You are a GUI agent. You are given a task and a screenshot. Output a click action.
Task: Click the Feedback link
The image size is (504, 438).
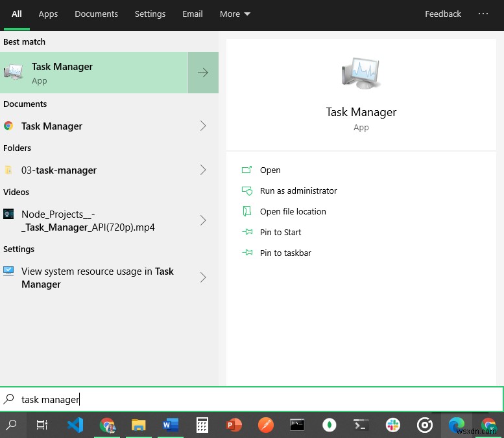point(442,14)
